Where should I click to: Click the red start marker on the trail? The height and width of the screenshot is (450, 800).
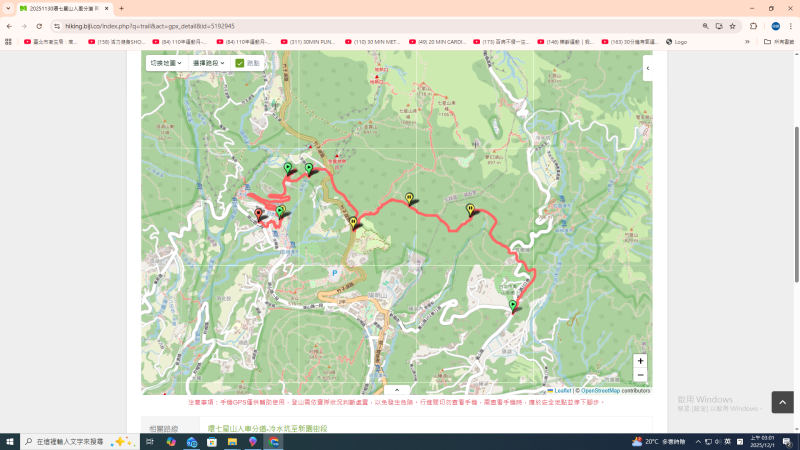[x=259, y=214]
